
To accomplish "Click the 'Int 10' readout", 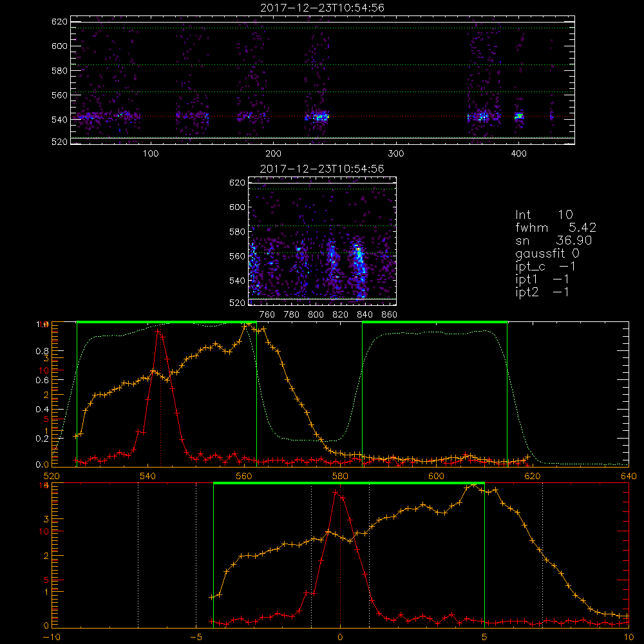I will tap(544, 214).
